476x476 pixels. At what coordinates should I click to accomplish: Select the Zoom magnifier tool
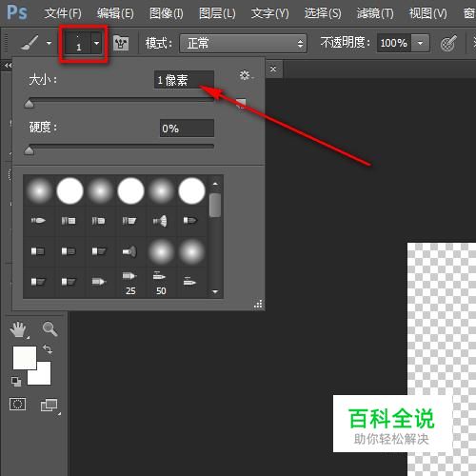(50, 328)
